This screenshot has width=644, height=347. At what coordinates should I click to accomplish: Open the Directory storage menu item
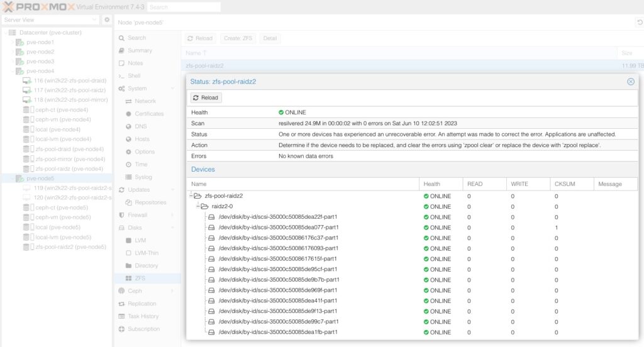pos(147,266)
